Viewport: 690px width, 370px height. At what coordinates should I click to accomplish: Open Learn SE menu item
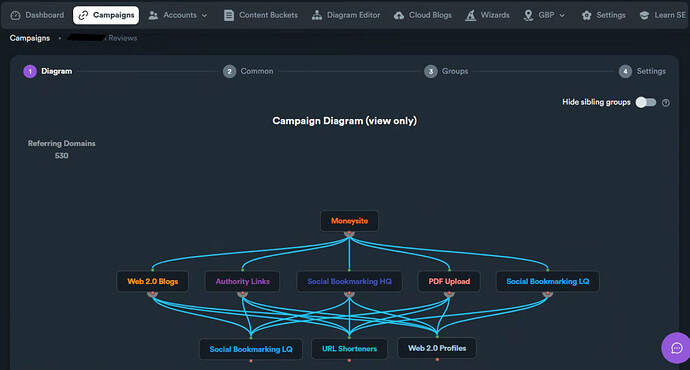(x=662, y=15)
